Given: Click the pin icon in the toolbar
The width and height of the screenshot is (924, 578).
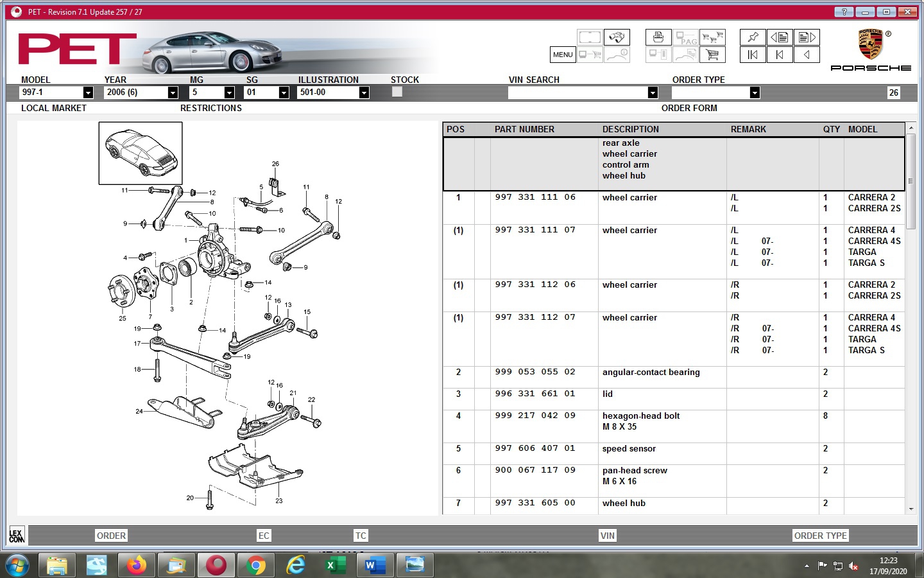Looking at the screenshot, I should pyautogui.click(x=752, y=37).
